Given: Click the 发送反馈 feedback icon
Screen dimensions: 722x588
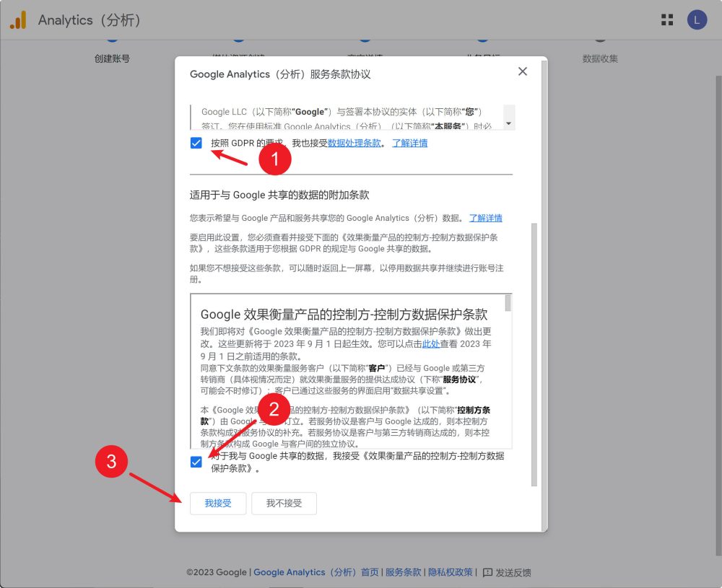Looking at the screenshot, I should [x=487, y=573].
